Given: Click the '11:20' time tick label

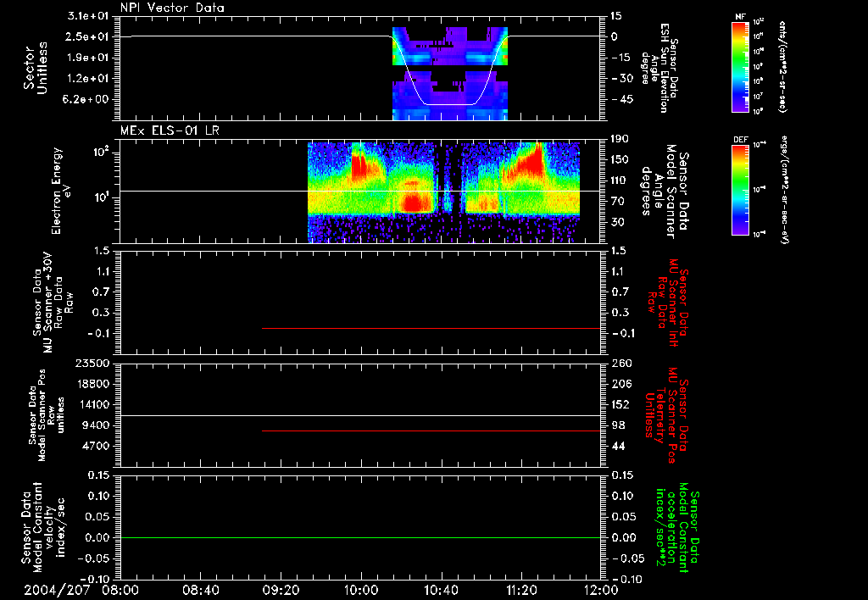Looking at the screenshot, I should (x=521, y=591).
